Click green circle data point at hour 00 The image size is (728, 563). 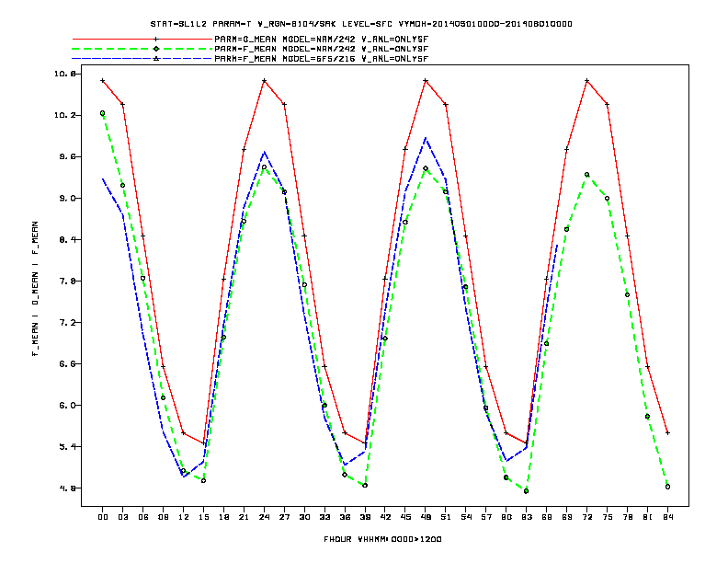(x=103, y=113)
